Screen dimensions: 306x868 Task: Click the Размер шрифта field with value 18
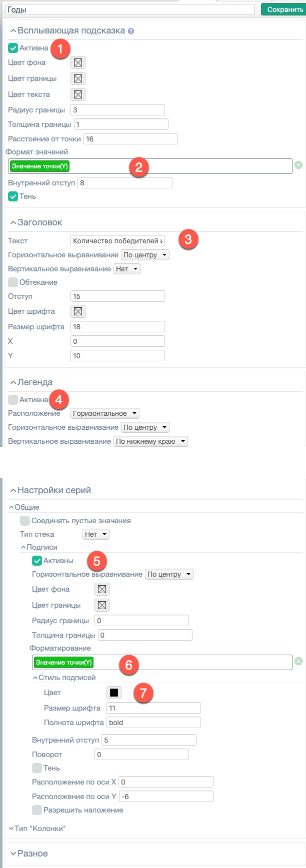117,327
